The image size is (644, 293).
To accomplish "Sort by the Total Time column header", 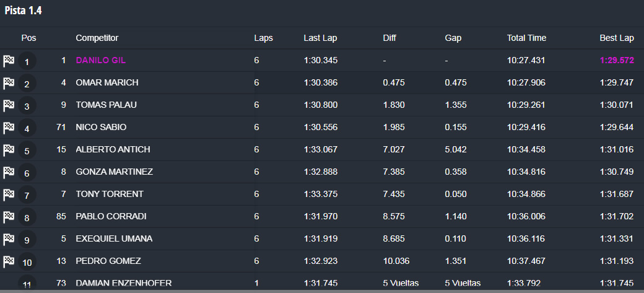I will point(526,38).
